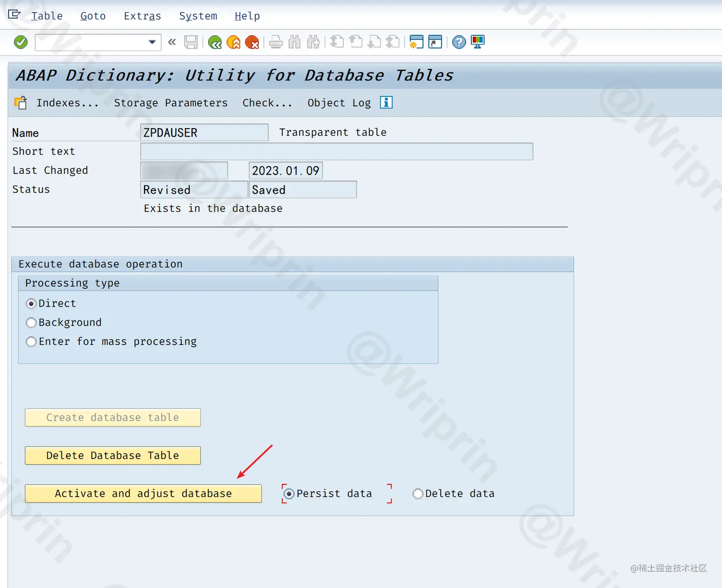Click the Create New Session icon
The width and height of the screenshot is (722, 588).
(416, 42)
